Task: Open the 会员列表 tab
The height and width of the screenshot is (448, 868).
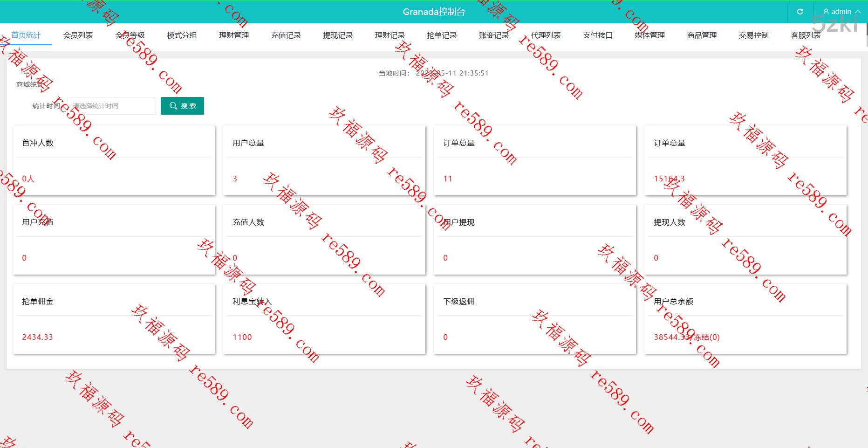Action: [x=78, y=35]
